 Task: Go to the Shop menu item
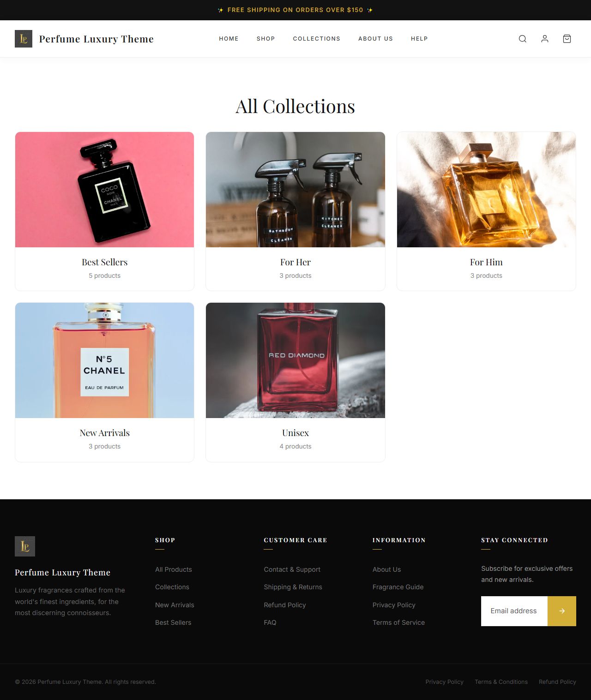point(265,39)
